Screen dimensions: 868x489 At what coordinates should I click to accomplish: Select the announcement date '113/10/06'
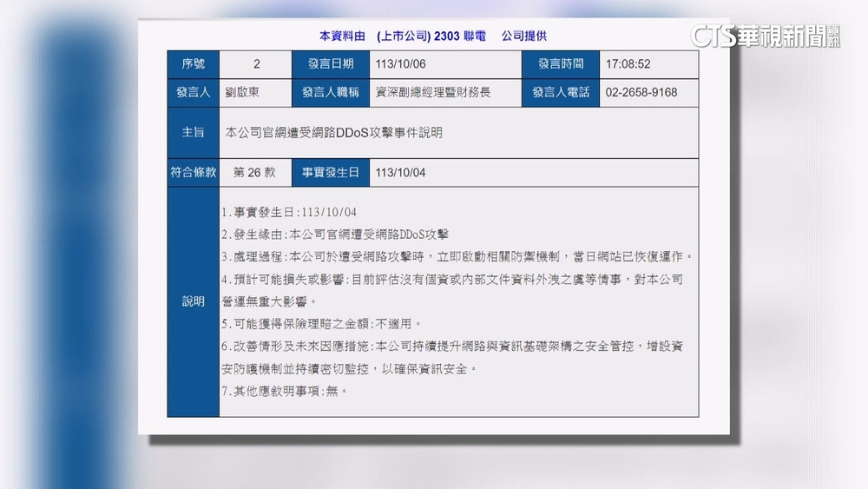pos(400,64)
